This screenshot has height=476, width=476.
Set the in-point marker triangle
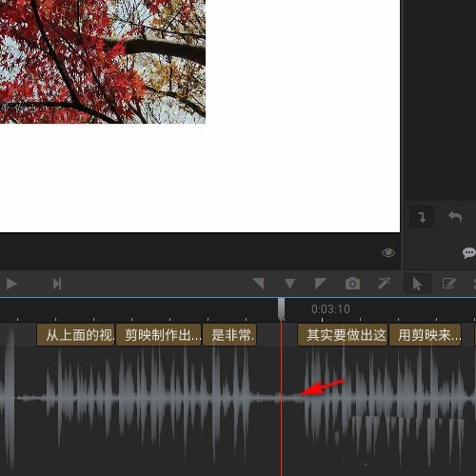[259, 284]
